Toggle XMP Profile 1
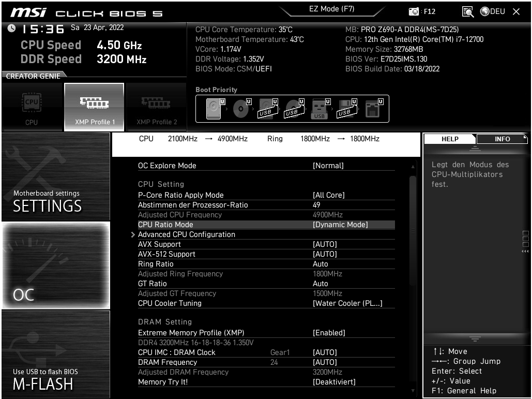Viewport: 532px width, 399px height. (94, 107)
